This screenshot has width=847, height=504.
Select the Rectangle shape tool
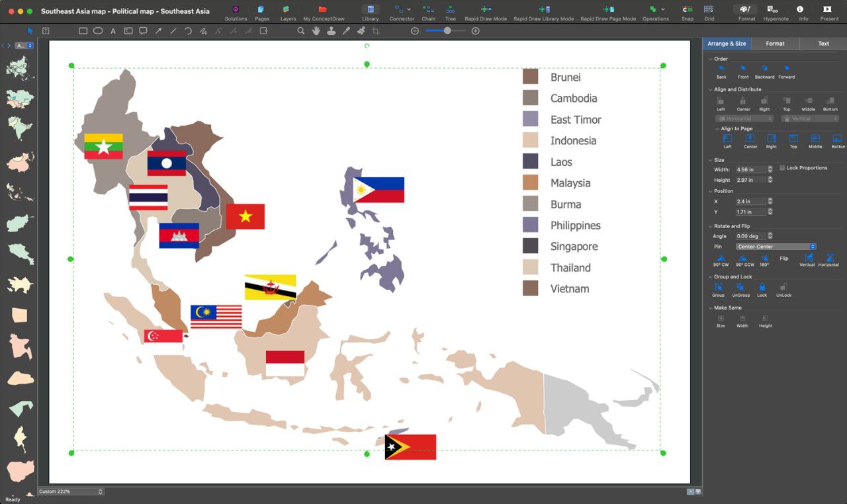pyautogui.click(x=83, y=31)
